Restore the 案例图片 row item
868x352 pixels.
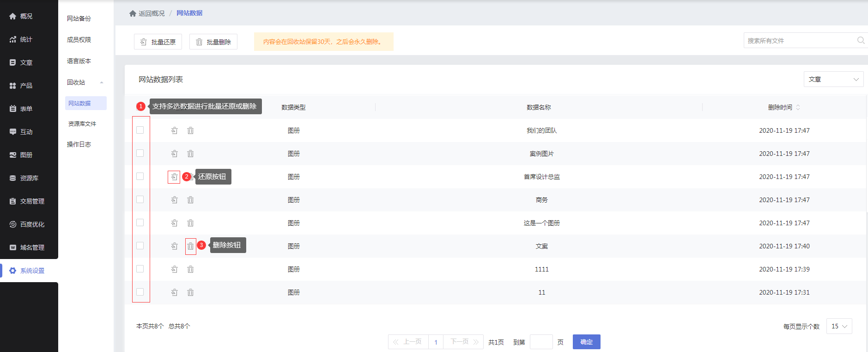174,154
